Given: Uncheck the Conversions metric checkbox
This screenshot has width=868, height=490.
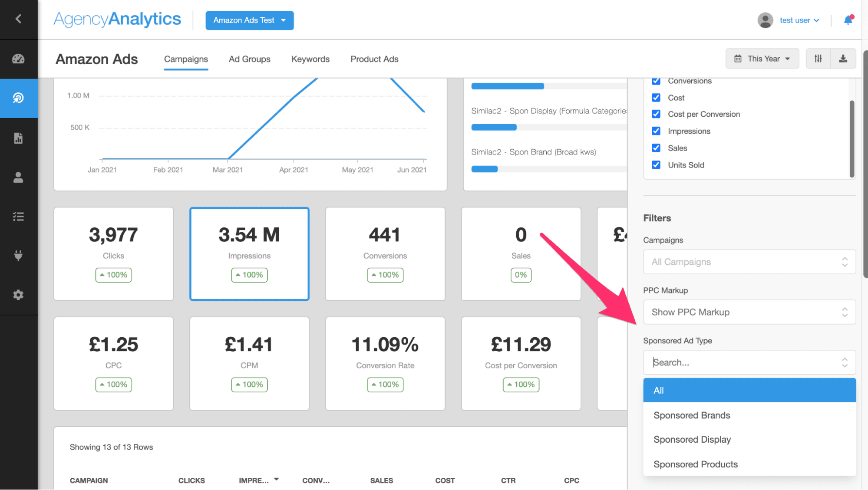Looking at the screenshot, I should pyautogui.click(x=656, y=81).
